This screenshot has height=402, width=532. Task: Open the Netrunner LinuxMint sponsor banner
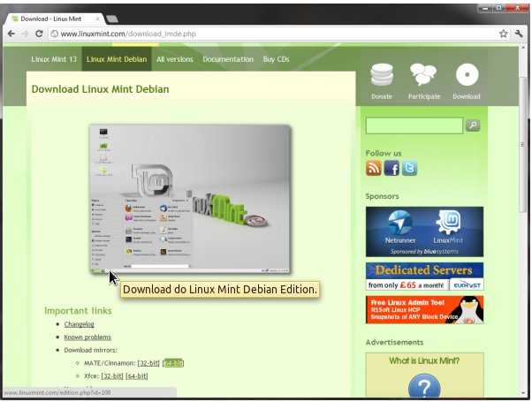tap(424, 231)
